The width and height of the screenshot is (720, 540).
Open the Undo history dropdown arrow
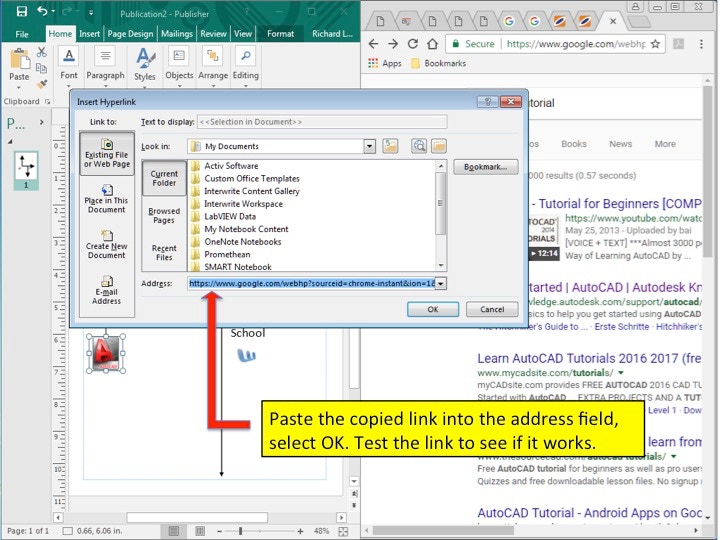pos(53,11)
